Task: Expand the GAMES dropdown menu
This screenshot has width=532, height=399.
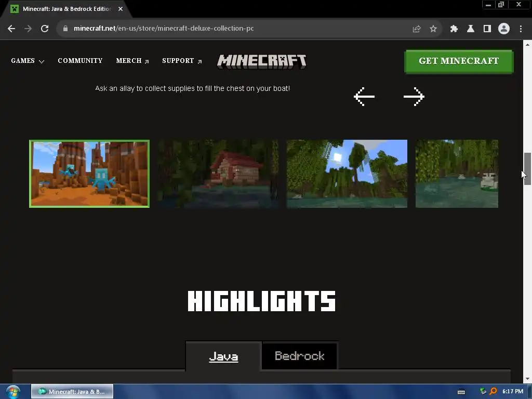Action: click(28, 61)
